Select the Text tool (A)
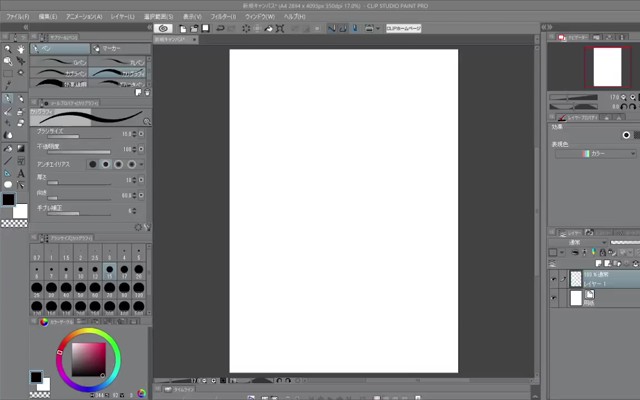 coord(20,173)
